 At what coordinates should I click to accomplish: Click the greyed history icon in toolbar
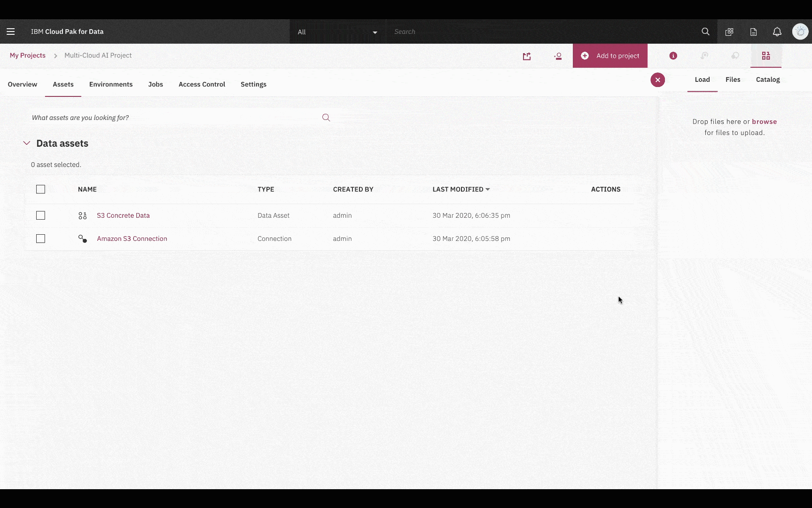click(x=704, y=56)
